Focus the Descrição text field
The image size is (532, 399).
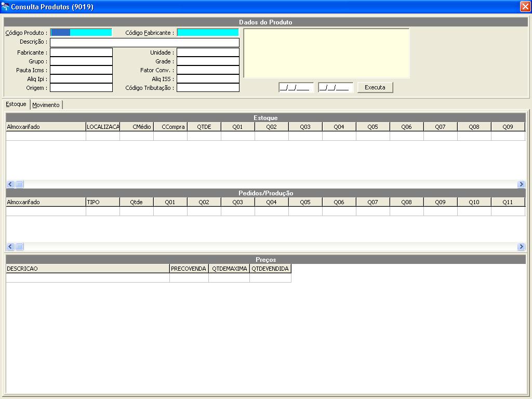point(144,43)
